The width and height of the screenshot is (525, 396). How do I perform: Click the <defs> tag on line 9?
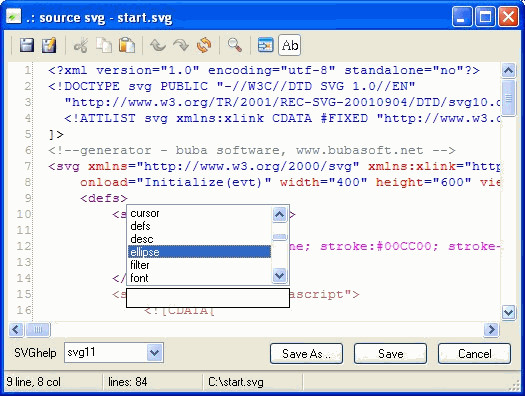pyautogui.click(x=104, y=198)
